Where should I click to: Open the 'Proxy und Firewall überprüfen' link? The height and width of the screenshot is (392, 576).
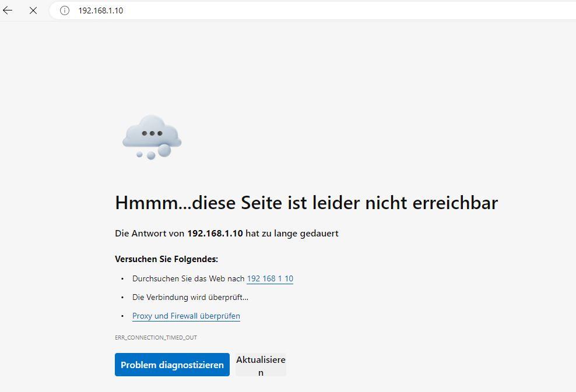(x=186, y=316)
